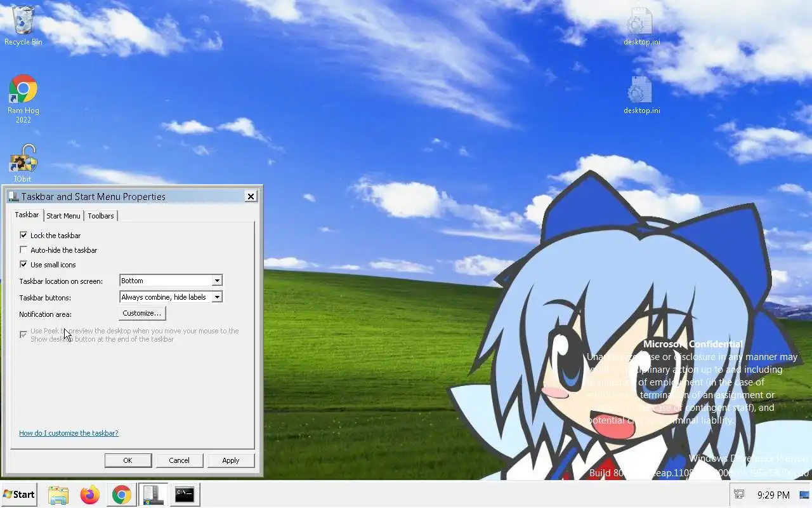Click the Customize... notification area button
The image size is (812, 508).
[x=142, y=313]
